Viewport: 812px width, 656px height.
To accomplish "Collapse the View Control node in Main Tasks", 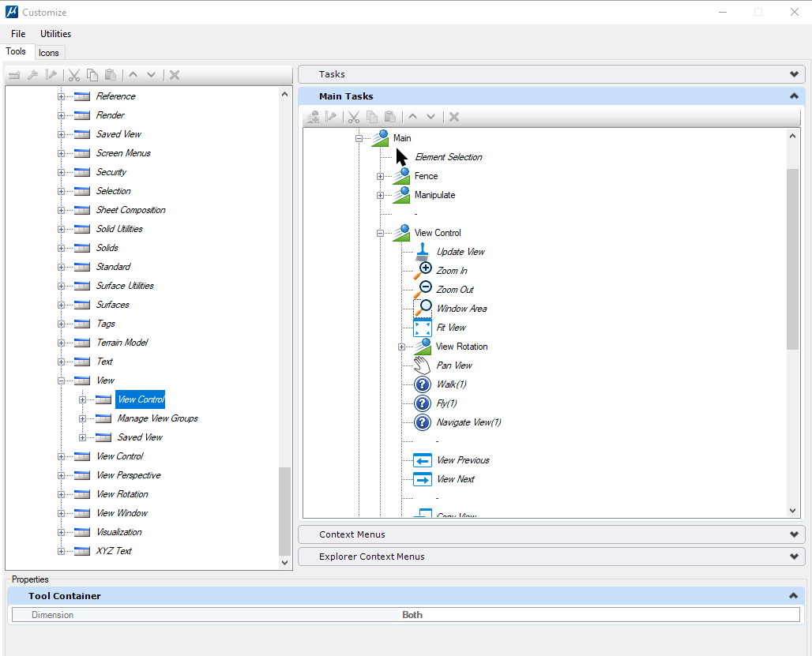I will pyautogui.click(x=380, y=233).
